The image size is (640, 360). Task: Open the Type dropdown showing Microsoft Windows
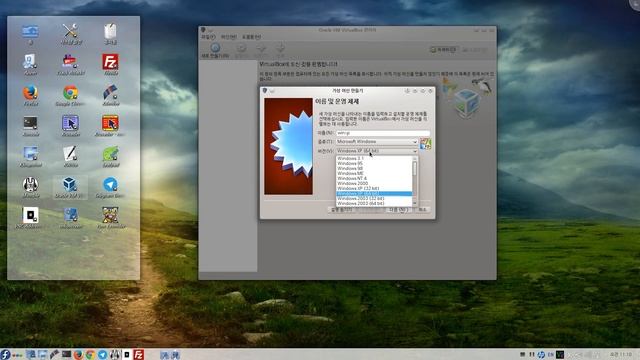377,142
